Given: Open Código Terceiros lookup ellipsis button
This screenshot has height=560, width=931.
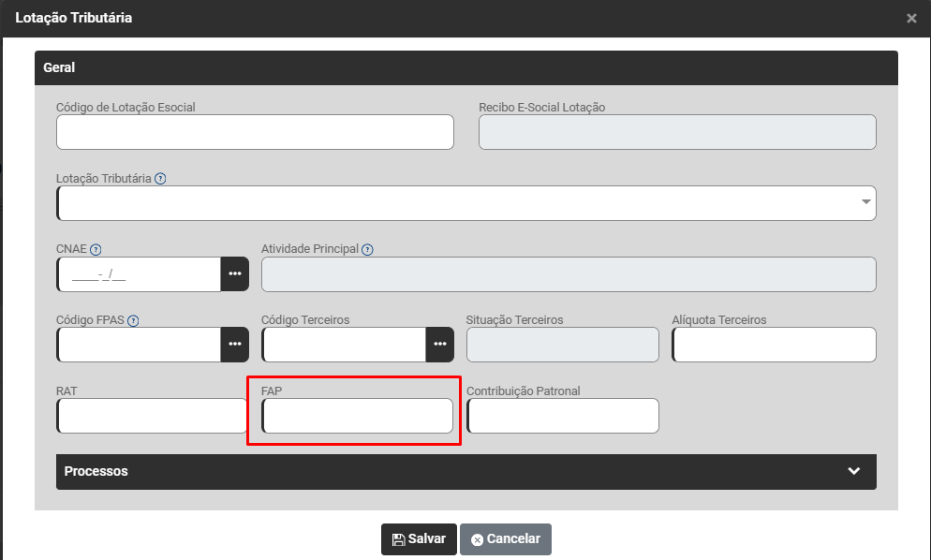Looking at the screenshot, I should point(440,345).
